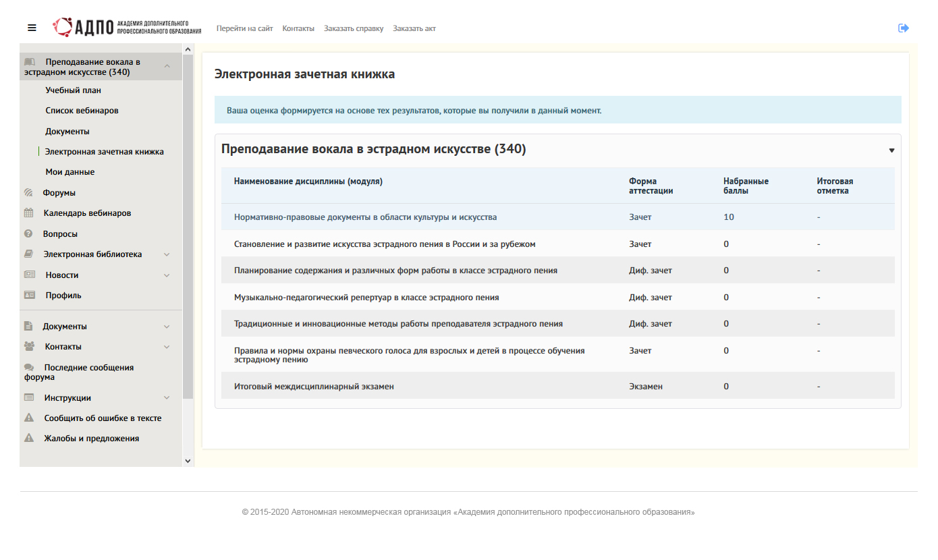This screenshot has width=938, height=560.
Task: Click the calendar icon for Календарь вебинаров
Action: click(x=28, y=213)
